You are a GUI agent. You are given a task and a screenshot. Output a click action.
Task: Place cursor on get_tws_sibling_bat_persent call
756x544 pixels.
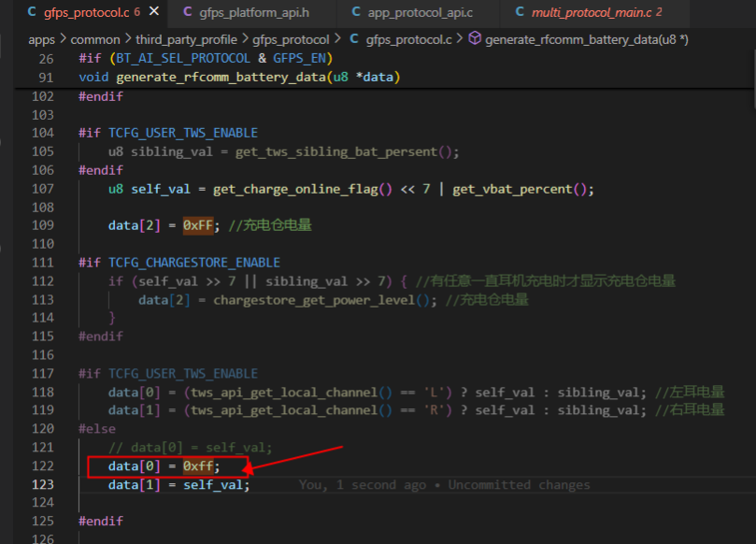336,152
